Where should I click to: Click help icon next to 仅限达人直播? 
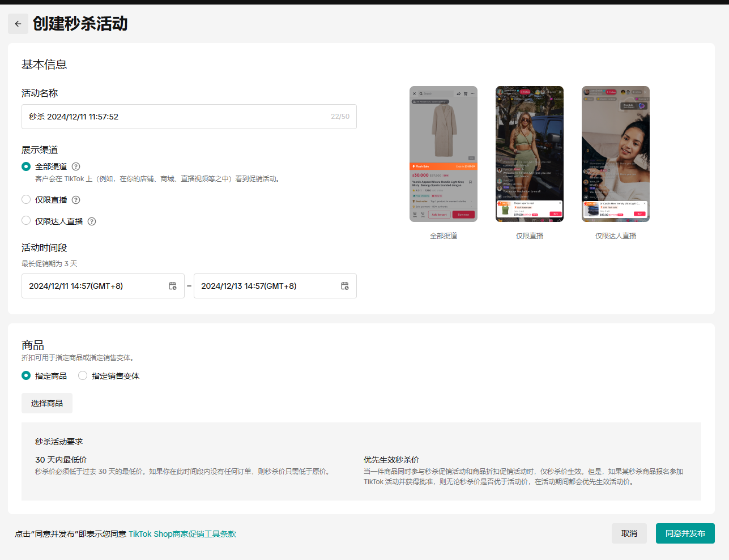tap(92, 221)
